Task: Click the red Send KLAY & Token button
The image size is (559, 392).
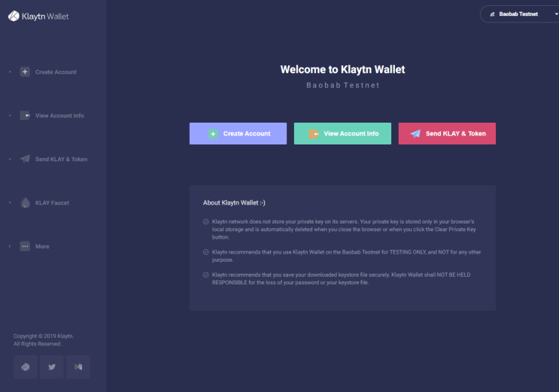Action: click(x=447, y=133)
